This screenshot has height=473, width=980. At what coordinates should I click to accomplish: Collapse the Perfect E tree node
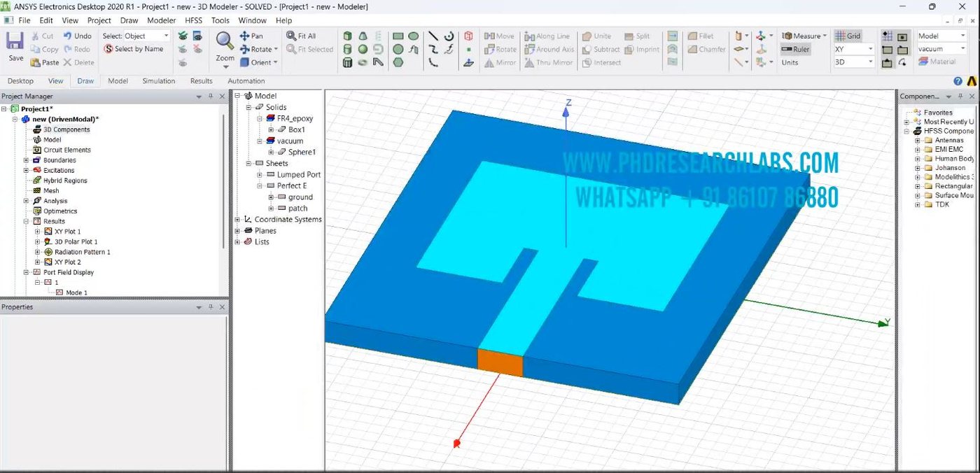(260, 186)
